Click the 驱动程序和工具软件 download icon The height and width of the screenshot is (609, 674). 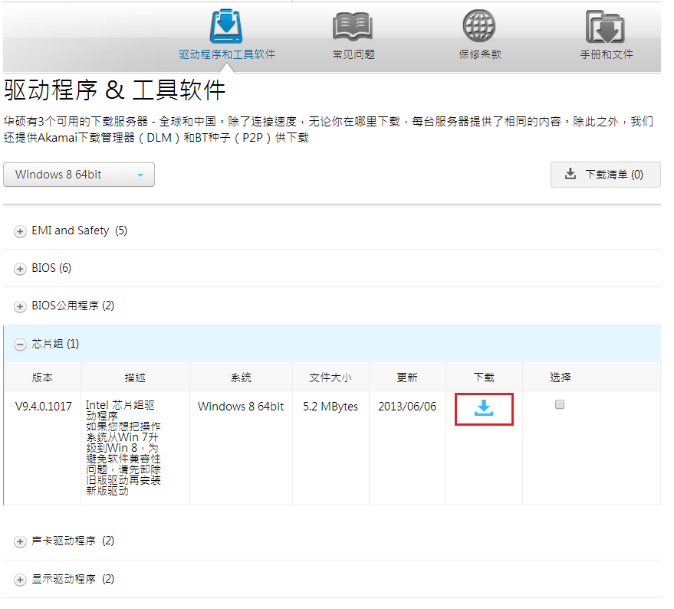point(226,26)
